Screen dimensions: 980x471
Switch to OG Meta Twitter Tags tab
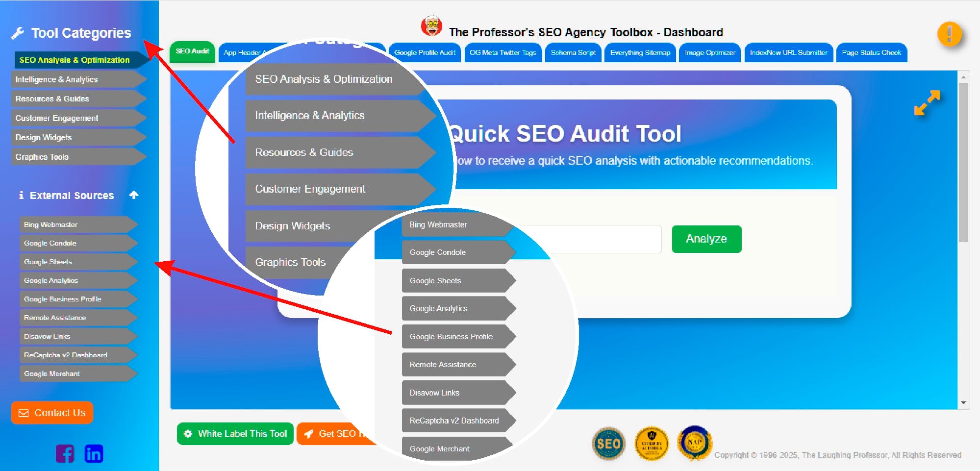(503, 53)
